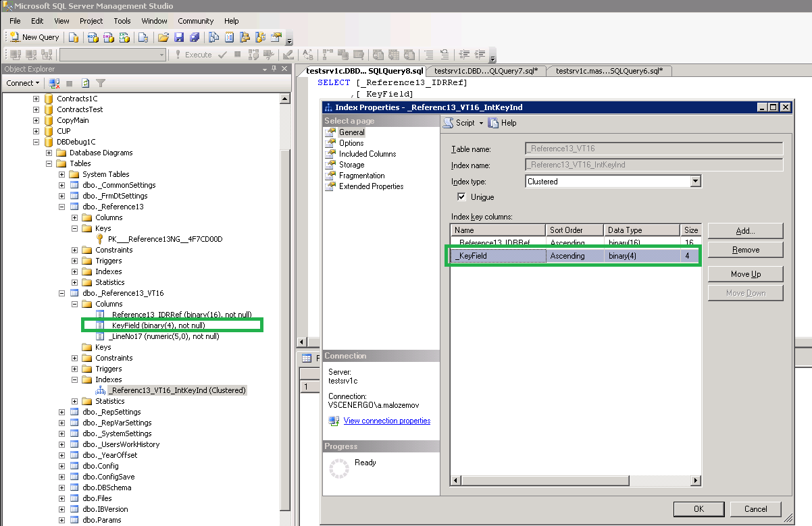Collapse the DBDebug1C database node
This screenshot has width=812, height=526.
pos(36,142)
